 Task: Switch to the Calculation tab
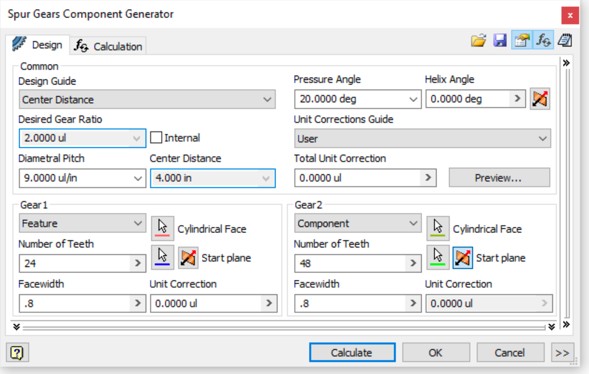[x=108, y=46]
